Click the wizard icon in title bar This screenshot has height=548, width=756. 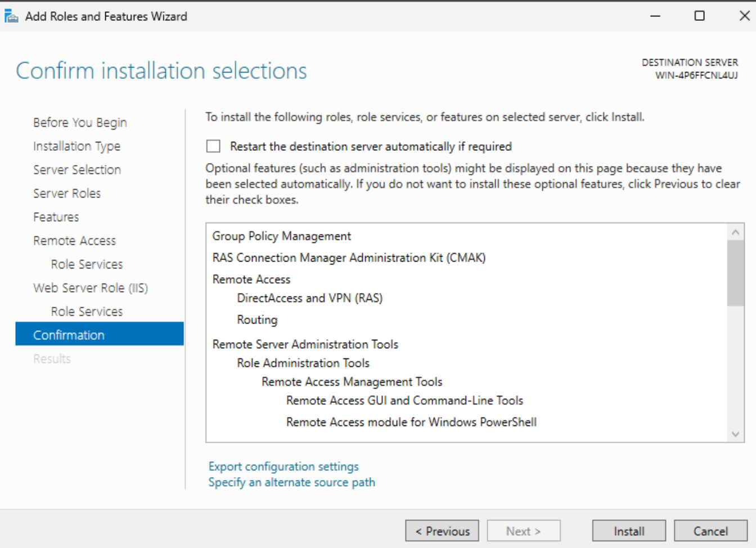(11, 16)
